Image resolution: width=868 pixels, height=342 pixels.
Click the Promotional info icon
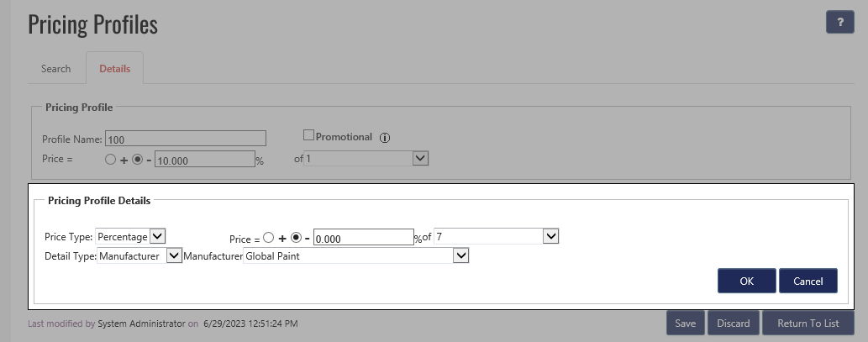pos(386,138)
